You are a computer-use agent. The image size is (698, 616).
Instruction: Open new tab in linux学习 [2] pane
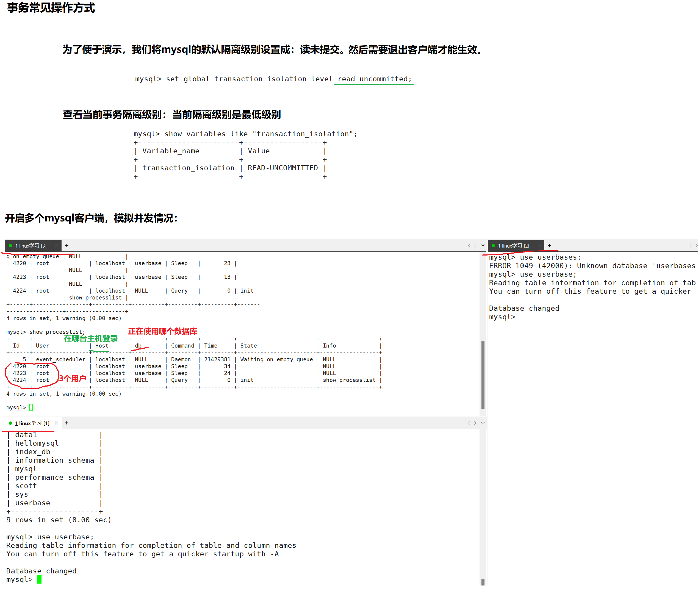click(x=549, y=246)
